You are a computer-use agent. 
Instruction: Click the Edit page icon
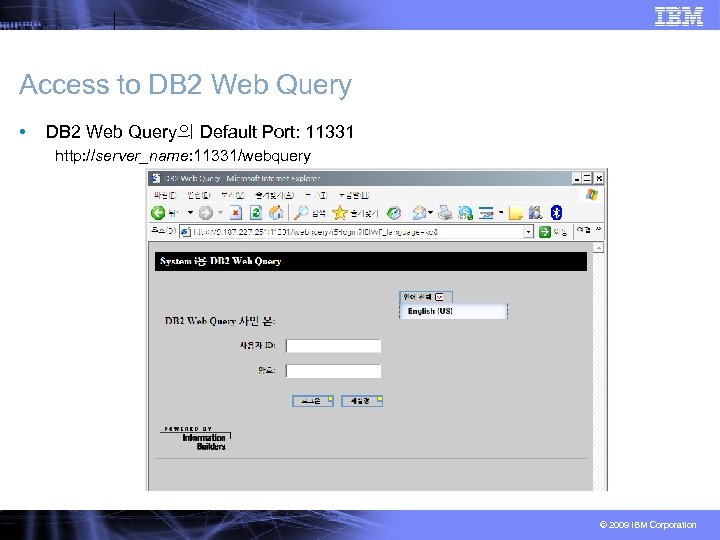pos(465,213)
